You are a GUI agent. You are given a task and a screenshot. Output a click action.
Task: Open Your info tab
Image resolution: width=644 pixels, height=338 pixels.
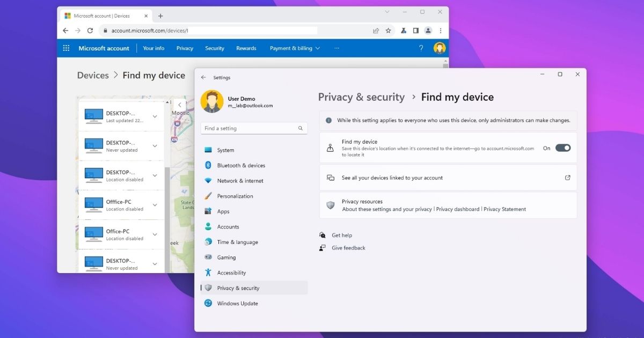point(153,48)
